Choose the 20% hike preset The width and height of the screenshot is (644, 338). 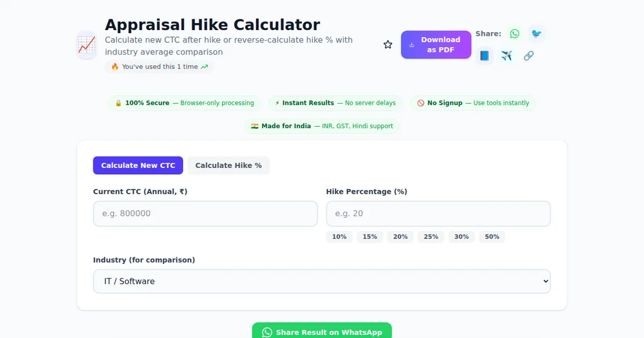pyautogui.click(x=400, y=237)
